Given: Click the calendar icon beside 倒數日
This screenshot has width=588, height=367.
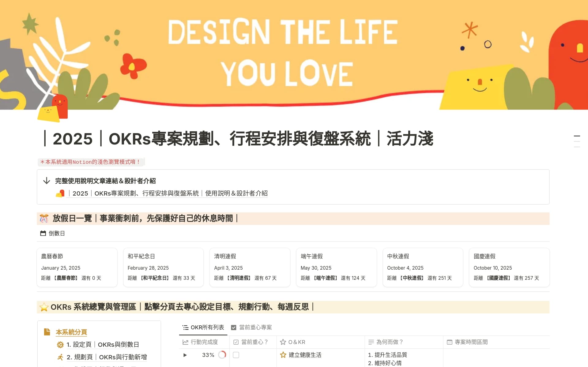Looking at the screenshot, I should (43, 233).
